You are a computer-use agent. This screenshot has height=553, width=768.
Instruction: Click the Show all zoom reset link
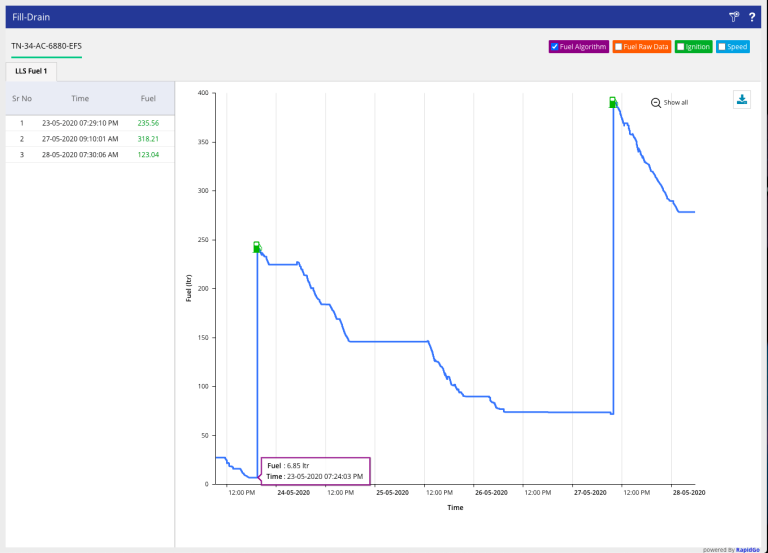tap(676, 103)
